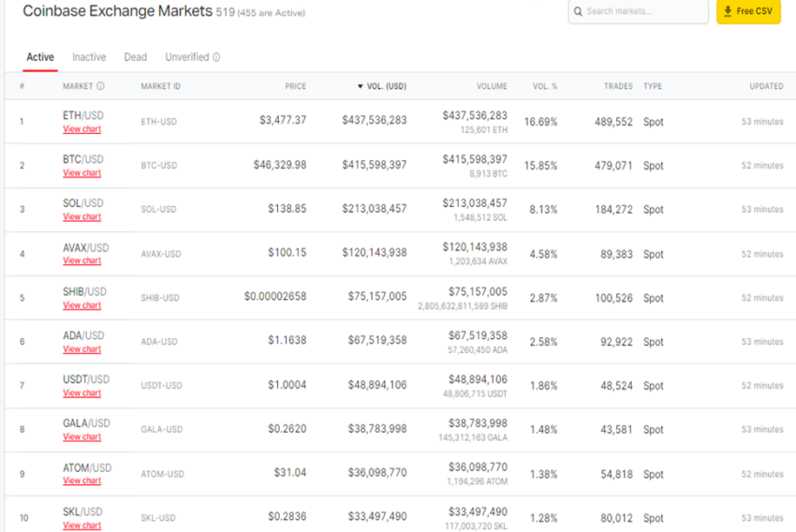Open View chart for ATOM/USD
Screen dimensions: 796x532
[x=81, y=480]
